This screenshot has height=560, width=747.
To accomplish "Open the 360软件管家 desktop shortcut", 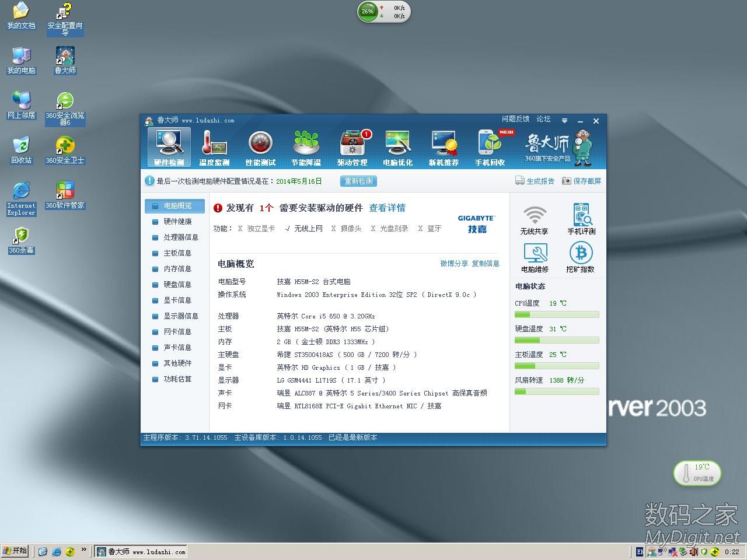I will click(x=65, y=195).
